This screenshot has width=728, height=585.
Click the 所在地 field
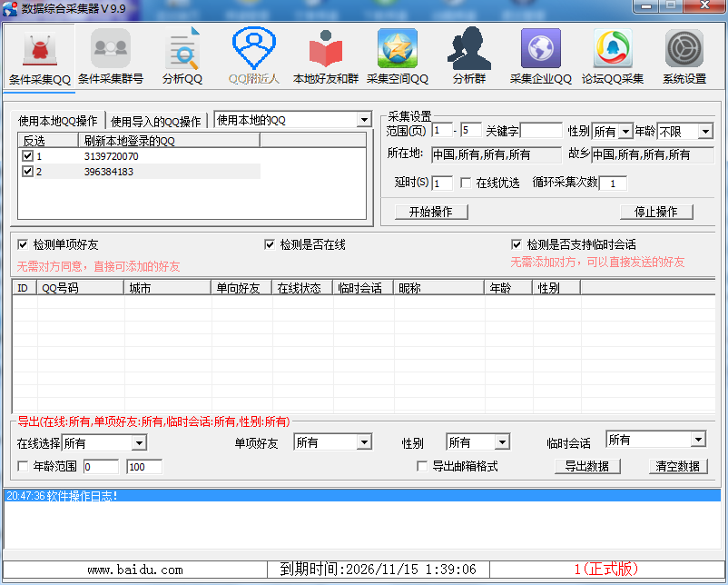(497, 154)
